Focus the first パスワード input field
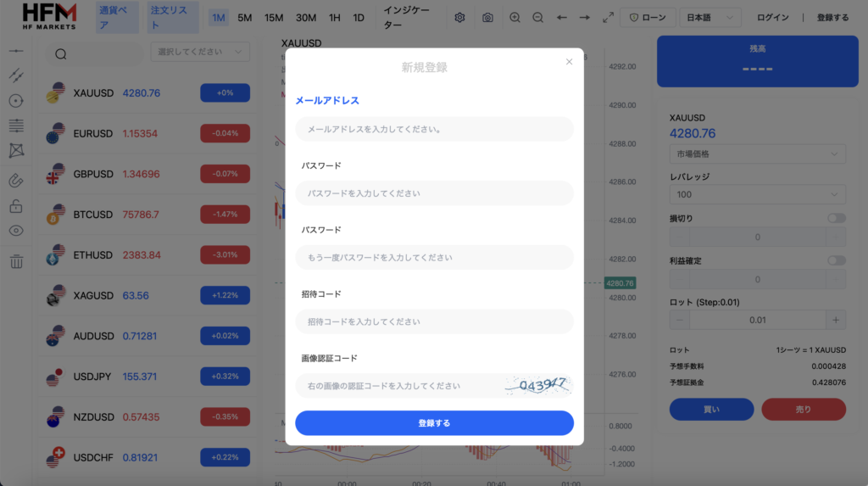The height and width of the screenshot is (486, 868). pyautogui.click(x=434, y=193)
